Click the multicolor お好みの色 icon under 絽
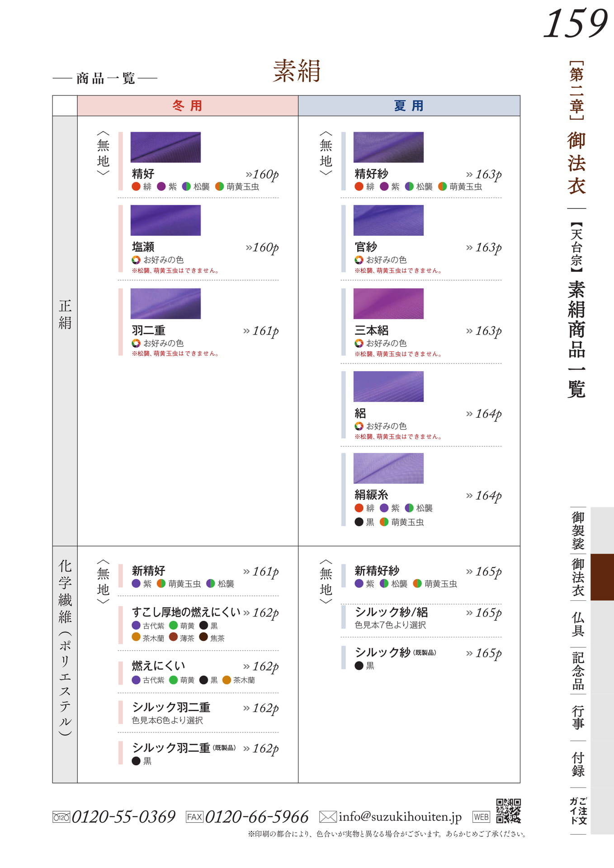The width and height of the screenshot is (614, 868). [x=359, y=426]
